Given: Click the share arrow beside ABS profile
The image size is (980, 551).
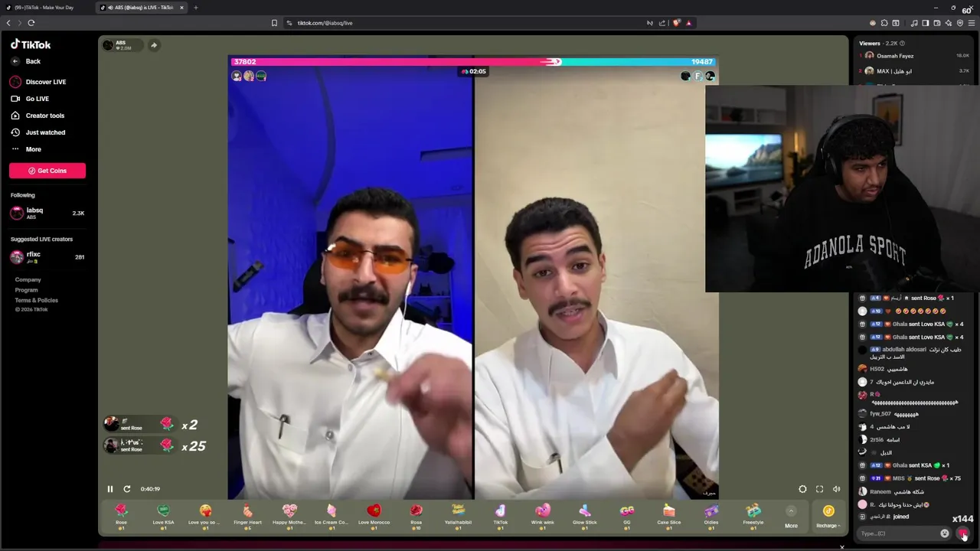Looking at the screenshot, I should point(153,45).
